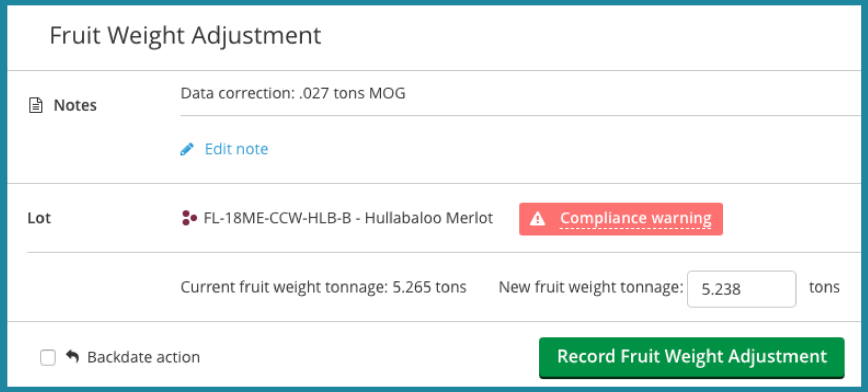
Task: Click the Lot row label
Action: pyautogui.click(x=39, y=218)
